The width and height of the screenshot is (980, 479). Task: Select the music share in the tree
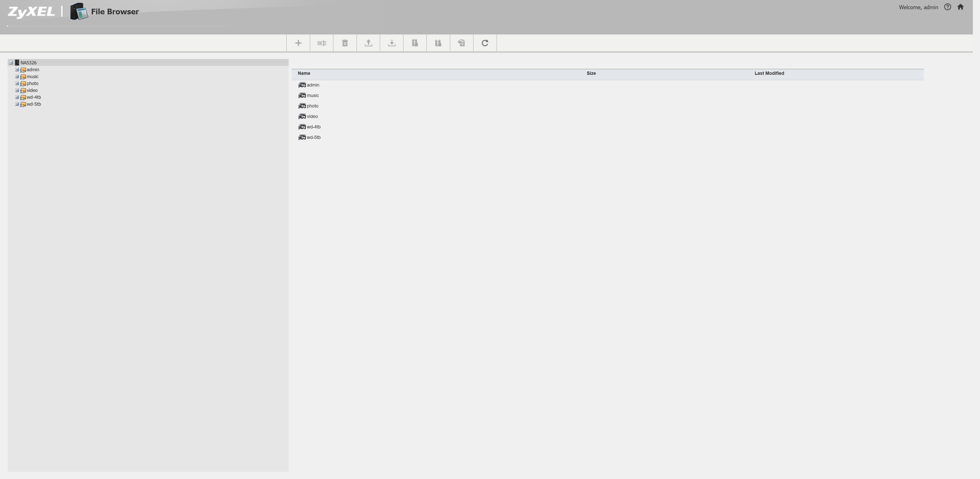point(32,77)
